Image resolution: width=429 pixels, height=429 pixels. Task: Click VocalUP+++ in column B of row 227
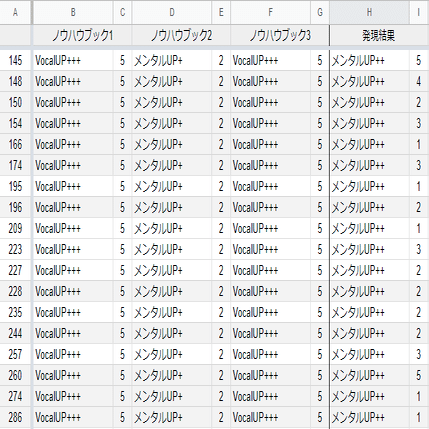[x=73, y=270]
